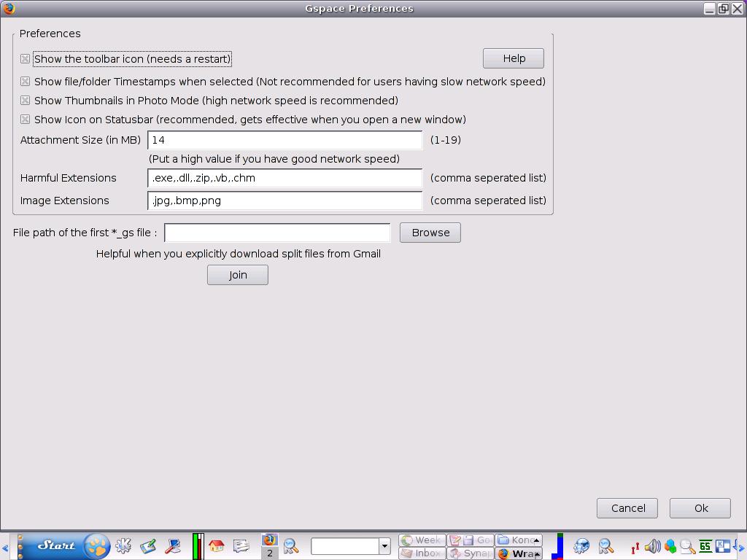
Task: Click the Harmful Extensions input field
Action: (285, 178)
